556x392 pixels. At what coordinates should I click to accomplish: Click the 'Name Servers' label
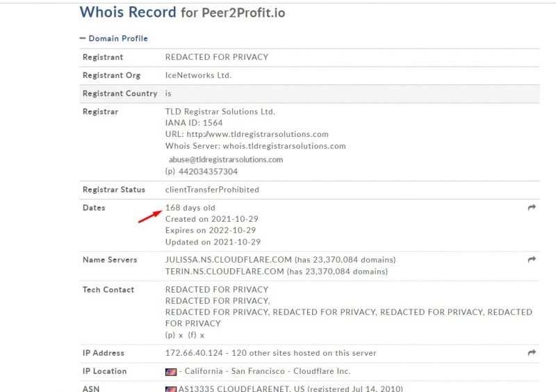(x=110, y=260)
